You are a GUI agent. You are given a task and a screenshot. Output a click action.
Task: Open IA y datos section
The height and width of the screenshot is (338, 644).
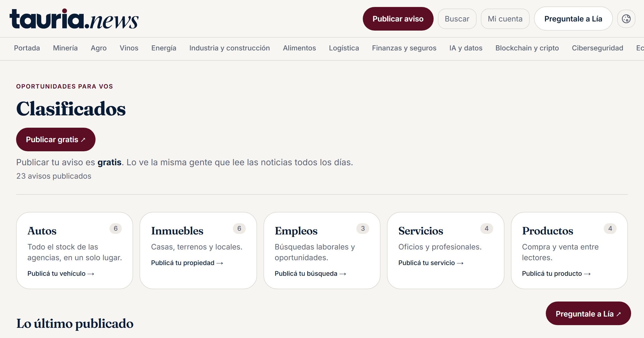pos(466,48)
